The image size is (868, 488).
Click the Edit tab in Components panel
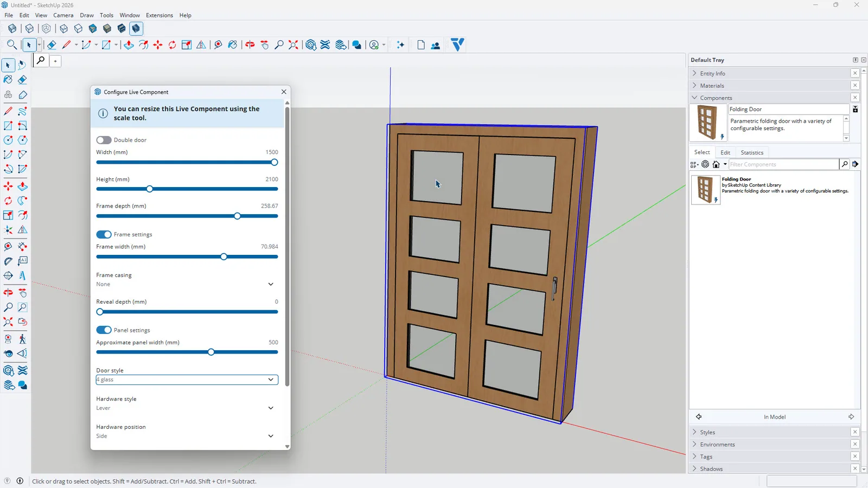[x=725, y=152]
